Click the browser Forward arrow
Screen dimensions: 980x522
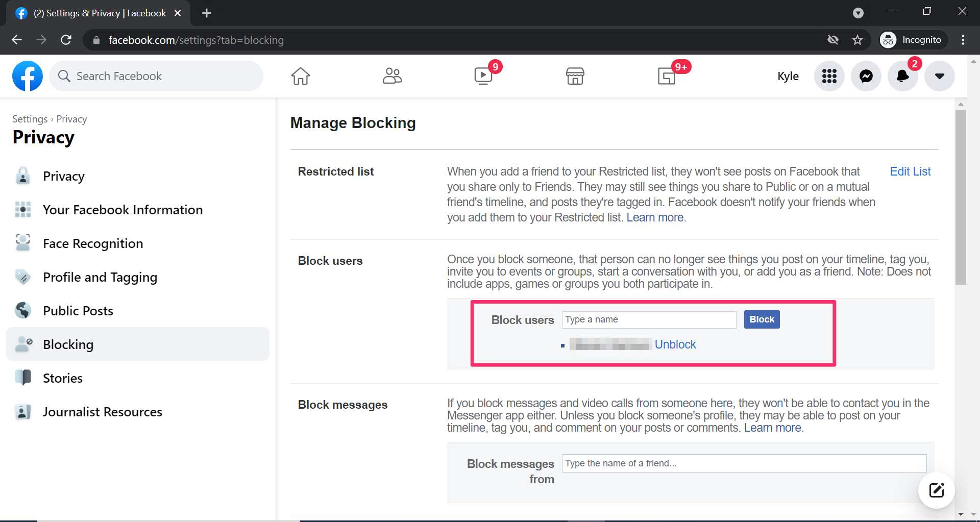pyautogui.click(x=41, y=40)
